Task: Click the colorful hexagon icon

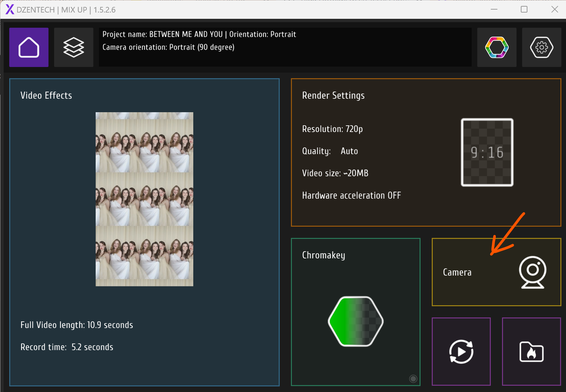Action: 497,47
